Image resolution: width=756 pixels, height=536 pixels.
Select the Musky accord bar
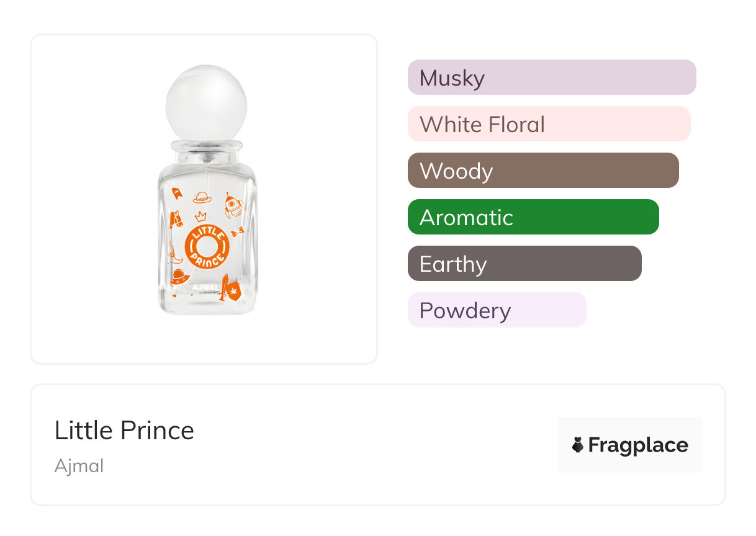551,78
